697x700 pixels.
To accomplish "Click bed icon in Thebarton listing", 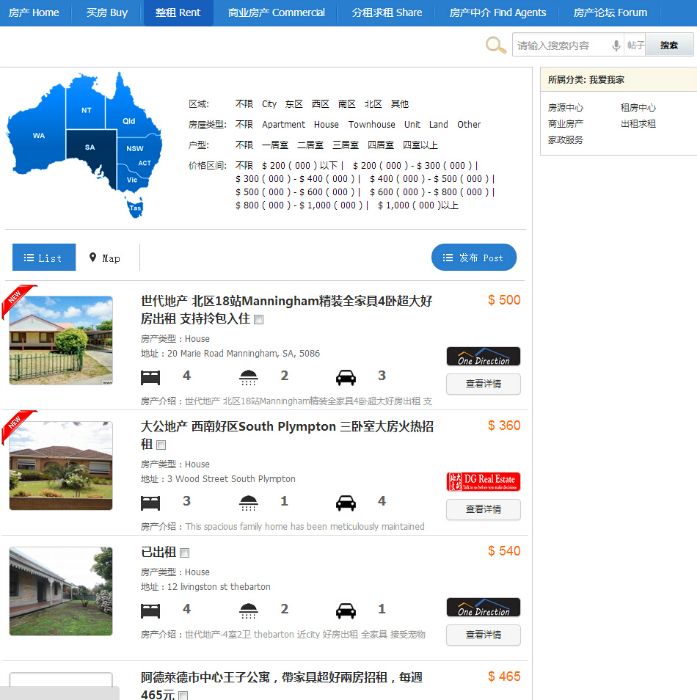I will (150, 611).
